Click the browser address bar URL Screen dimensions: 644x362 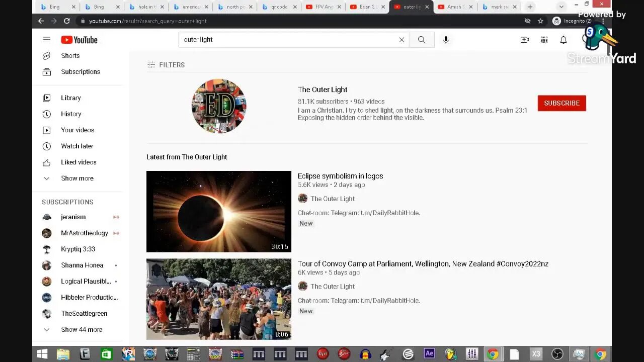148,21
